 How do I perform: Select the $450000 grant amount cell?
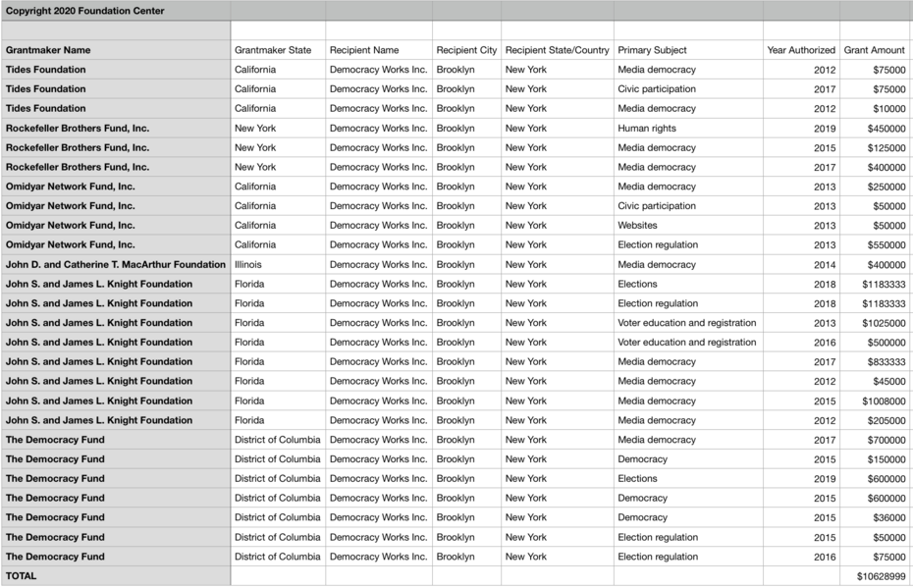click(x=875, y=128)
